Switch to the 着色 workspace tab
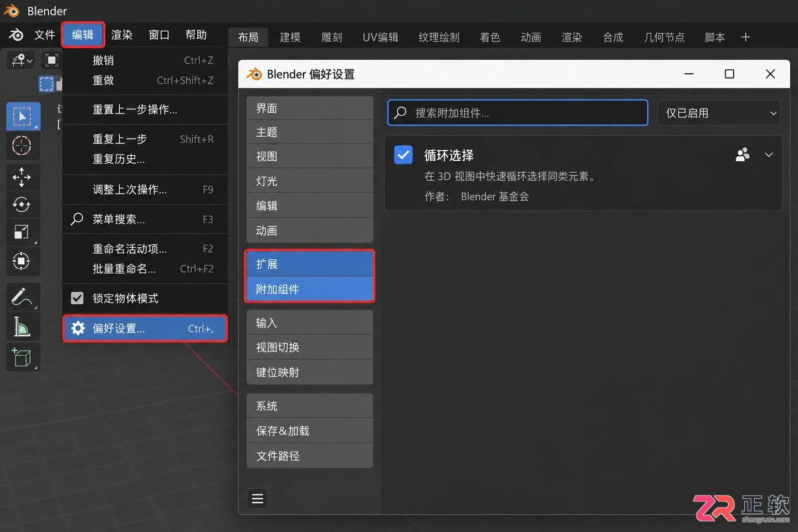798x532 pixels. tap(490, 37)
